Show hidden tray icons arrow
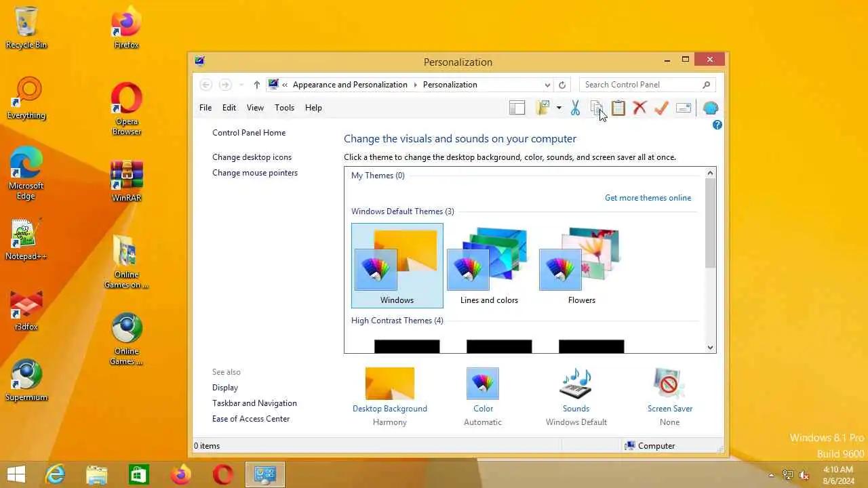868x488 pixels. pos(771,475)
